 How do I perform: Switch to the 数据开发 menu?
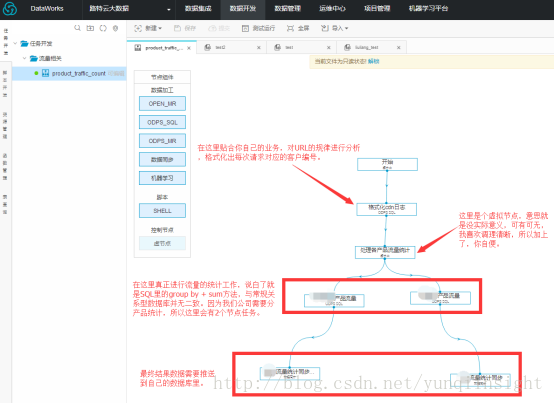pyautogui.click(x=243, y=8)
